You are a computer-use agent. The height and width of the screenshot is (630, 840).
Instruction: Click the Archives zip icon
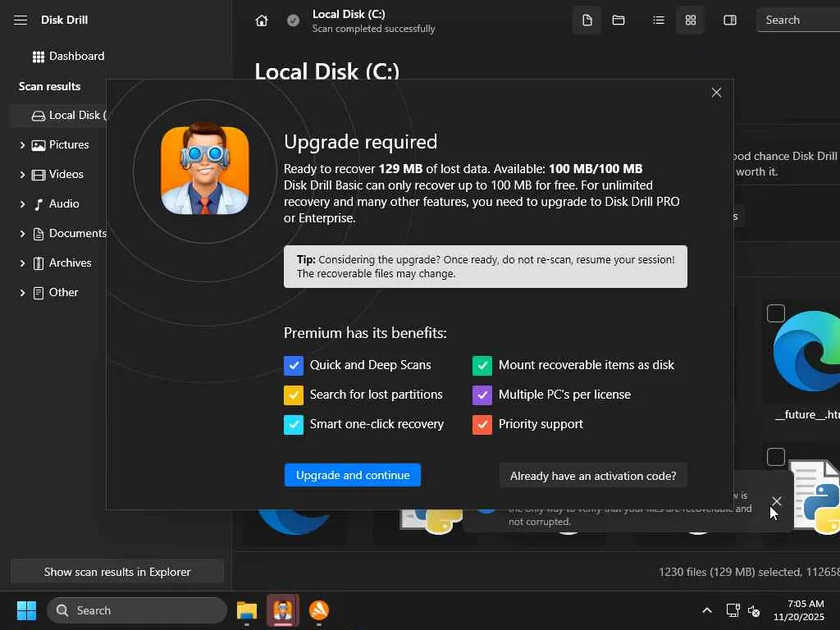point(38,263)
